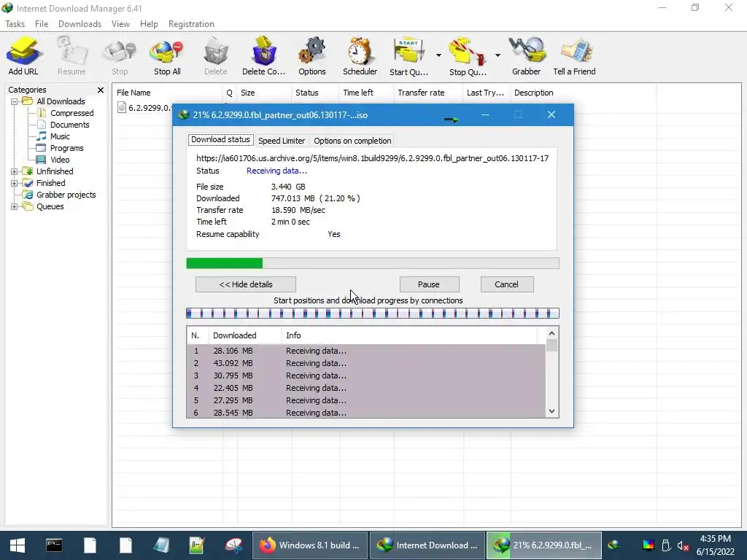Select the Music category

60,136
